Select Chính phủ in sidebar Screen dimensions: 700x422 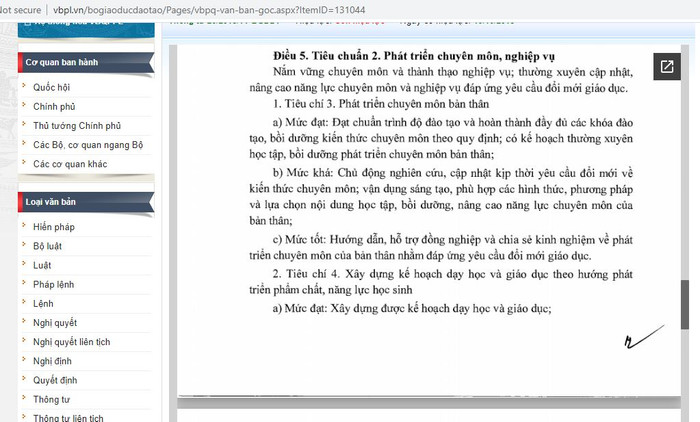pos(54,106)
